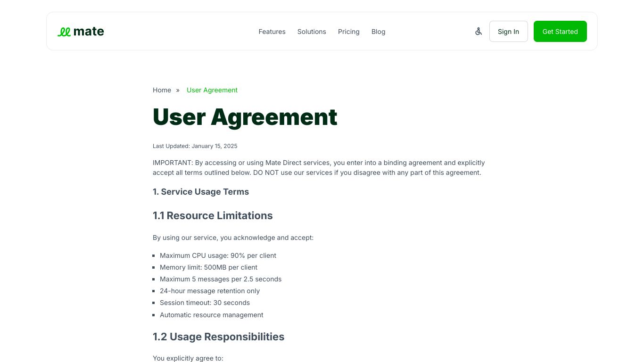
Task: Click the User Agreement page title
Action: [245, 117]
